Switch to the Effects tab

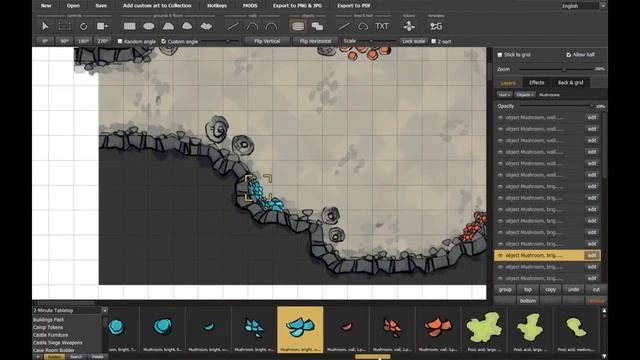pos(537,83)
